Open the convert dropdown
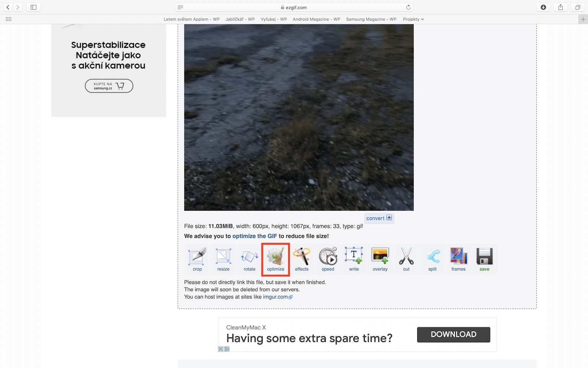Image resolution: width=588 pixels, height=368 pixels. 379,218
